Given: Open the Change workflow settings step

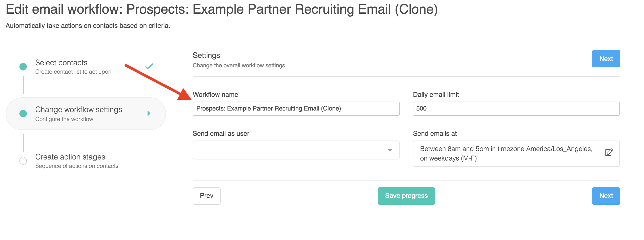Looking at the screenshot, I should click(x=79, y=109).
